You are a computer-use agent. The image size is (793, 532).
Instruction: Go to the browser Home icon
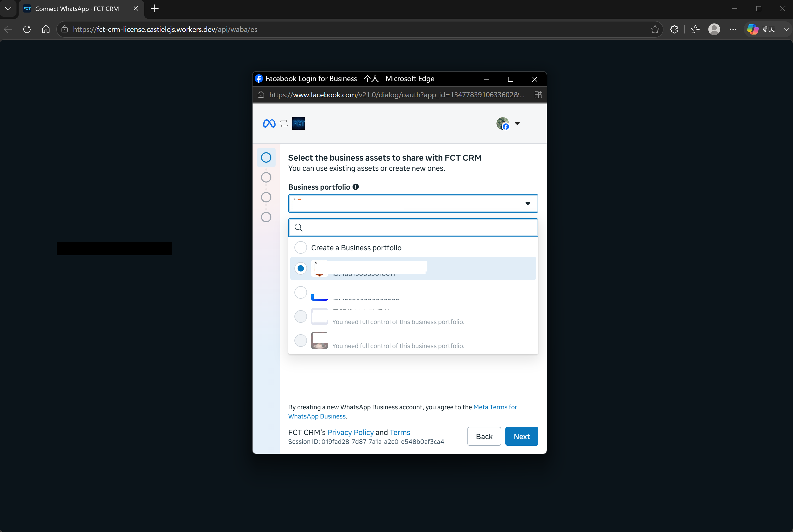coord(46,30)
